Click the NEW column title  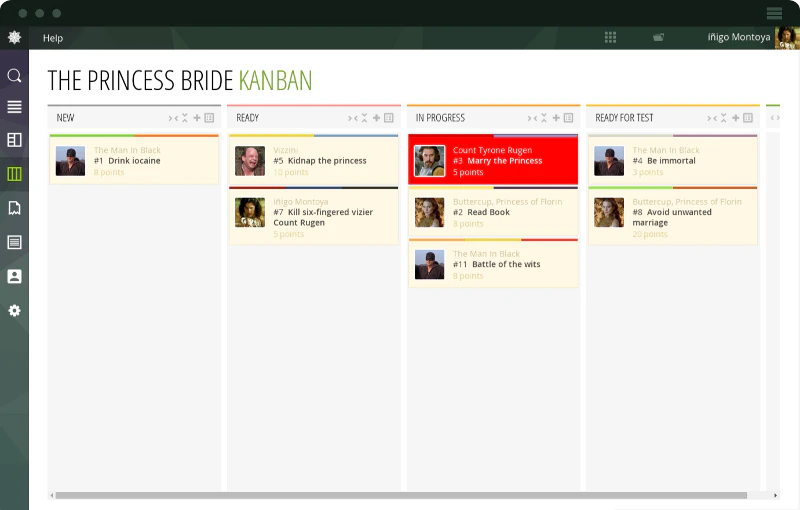coord(65,118)
